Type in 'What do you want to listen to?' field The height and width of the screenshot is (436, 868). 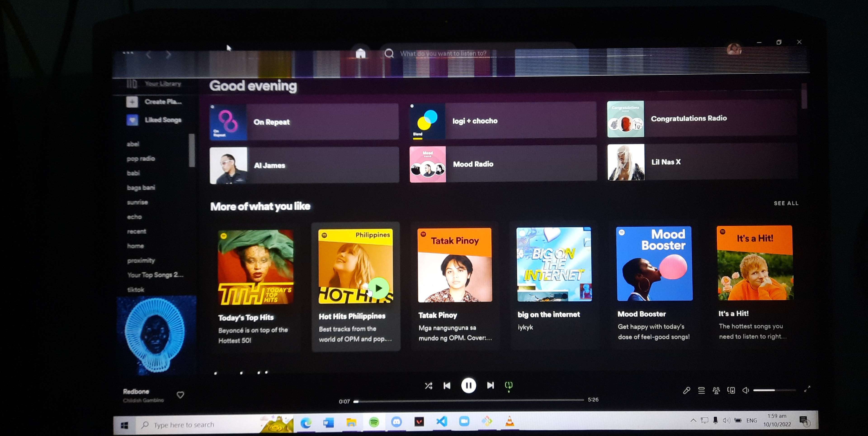(x=479, y=53)
